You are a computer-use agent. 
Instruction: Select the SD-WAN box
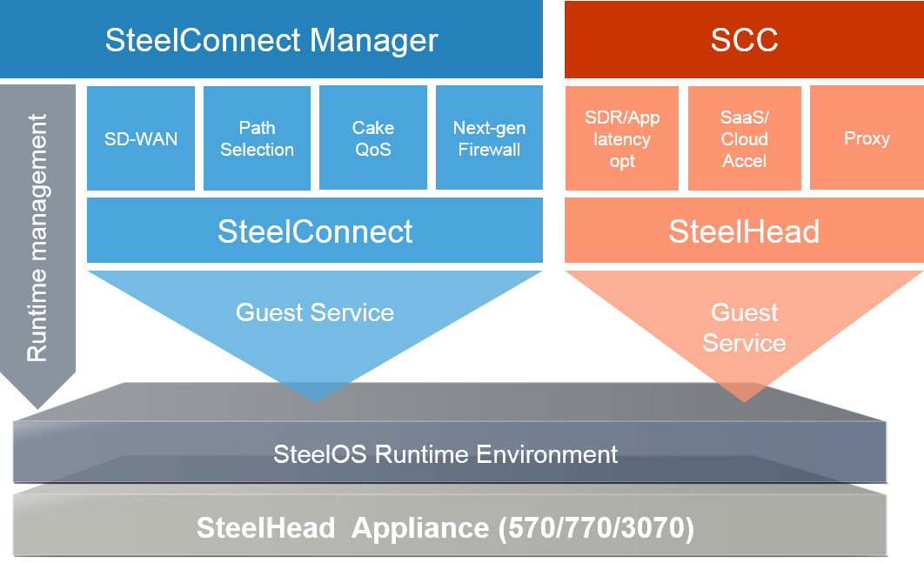(141, 138)
